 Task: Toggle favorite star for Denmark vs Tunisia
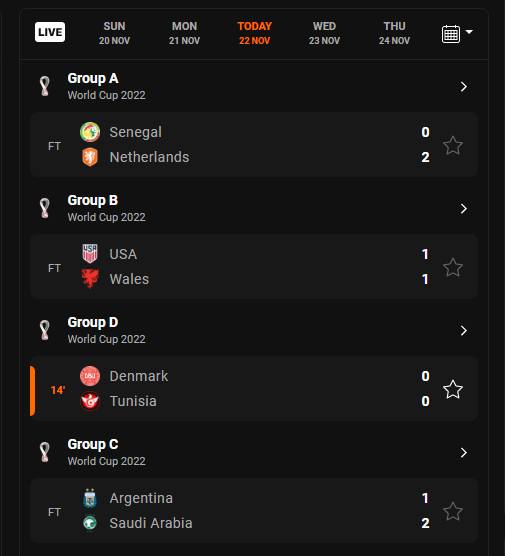click(453, 389)
